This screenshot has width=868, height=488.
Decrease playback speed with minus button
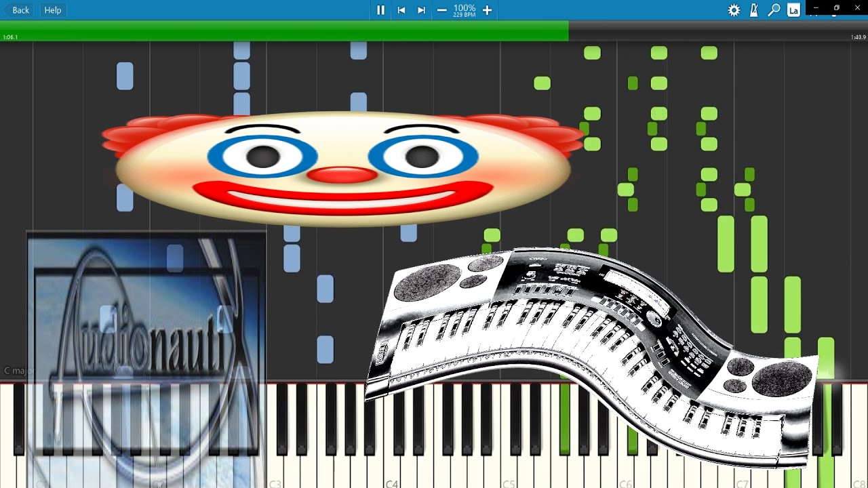pyautogui.click(x=442, y=10)
